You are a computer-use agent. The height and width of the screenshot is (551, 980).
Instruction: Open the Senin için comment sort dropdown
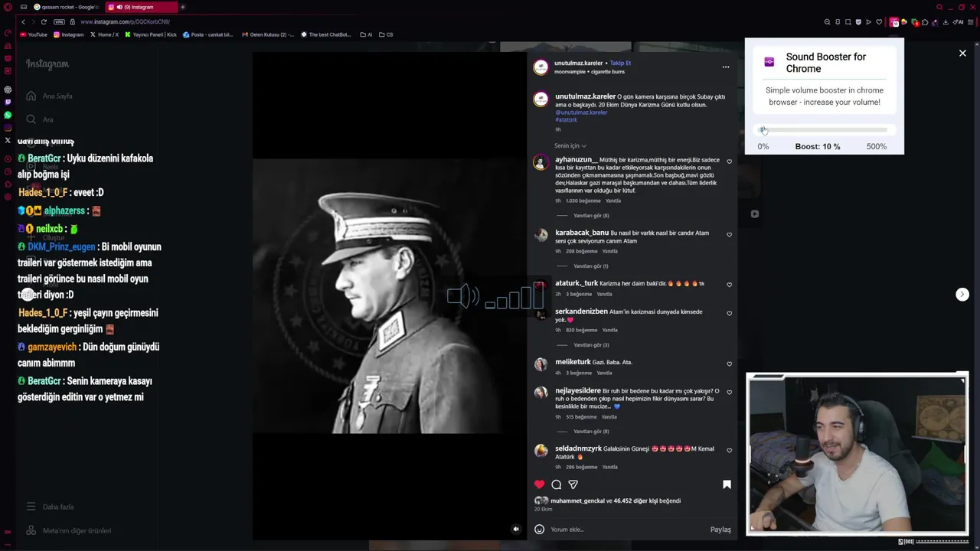tap(570, 145)
